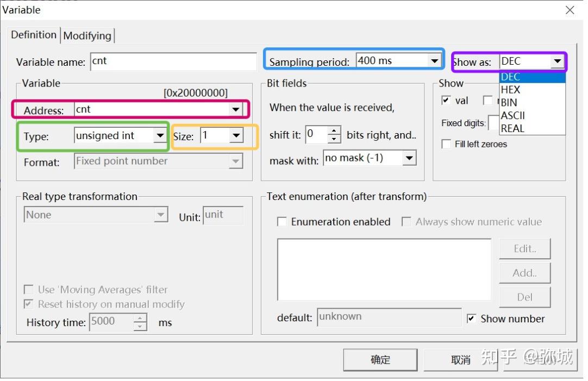Switch to the Modifying tab

pyautogui.click(x=87, y=35)
